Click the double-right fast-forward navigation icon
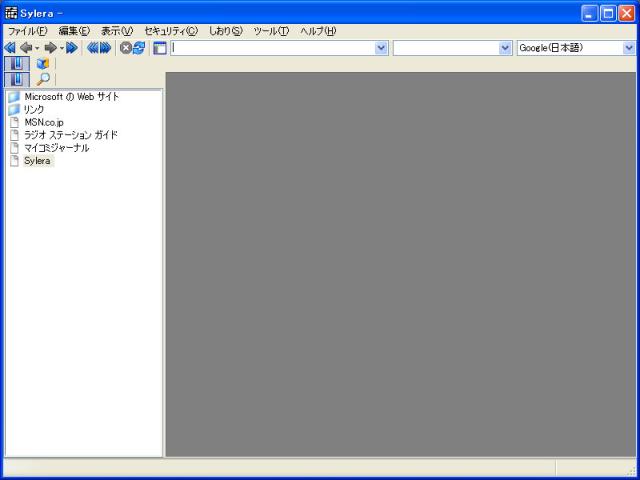 72,48
